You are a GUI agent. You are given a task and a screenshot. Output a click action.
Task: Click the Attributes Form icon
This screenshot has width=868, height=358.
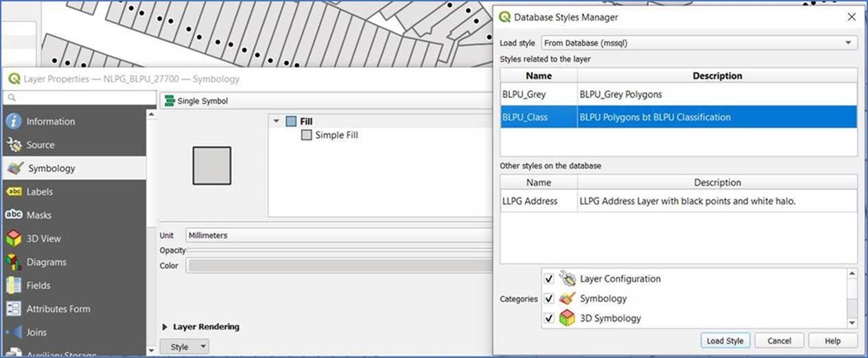coord(14,309)
